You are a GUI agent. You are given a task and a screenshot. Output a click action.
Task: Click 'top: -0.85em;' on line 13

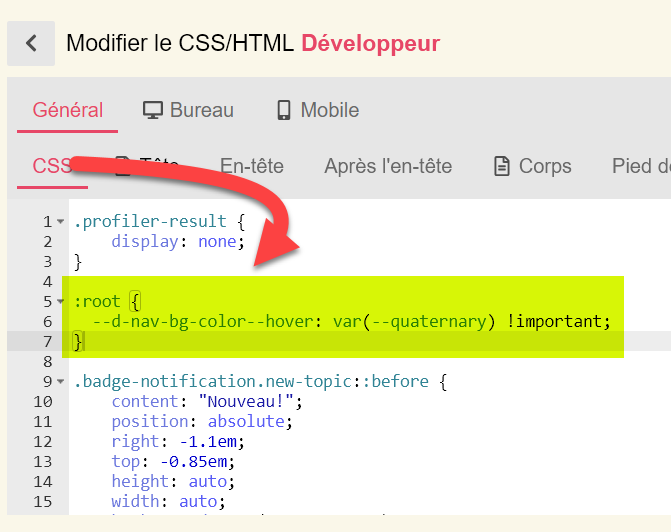coord(173,461)
